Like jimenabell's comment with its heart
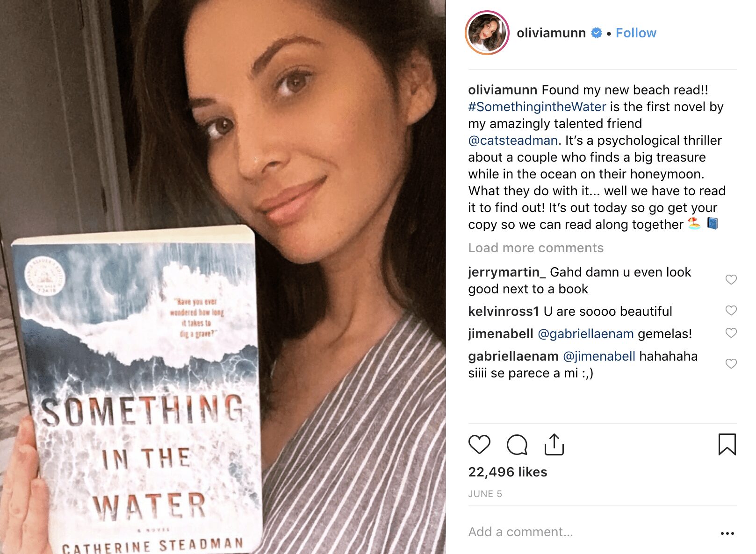 (731, 333)
